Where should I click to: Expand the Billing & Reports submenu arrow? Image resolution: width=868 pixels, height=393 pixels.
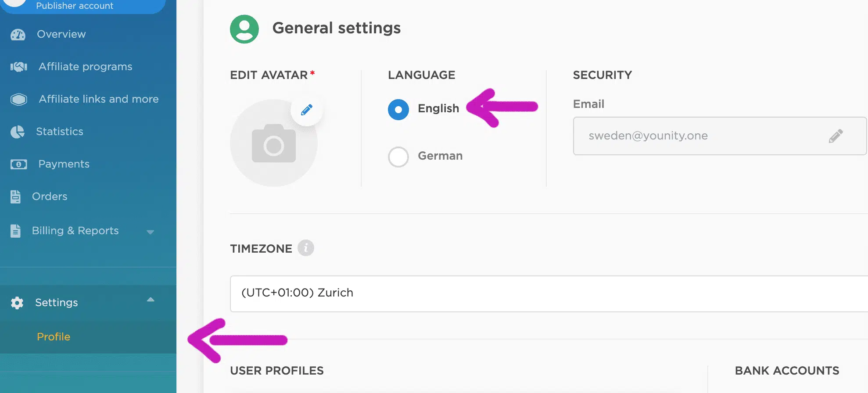point(150,232)
